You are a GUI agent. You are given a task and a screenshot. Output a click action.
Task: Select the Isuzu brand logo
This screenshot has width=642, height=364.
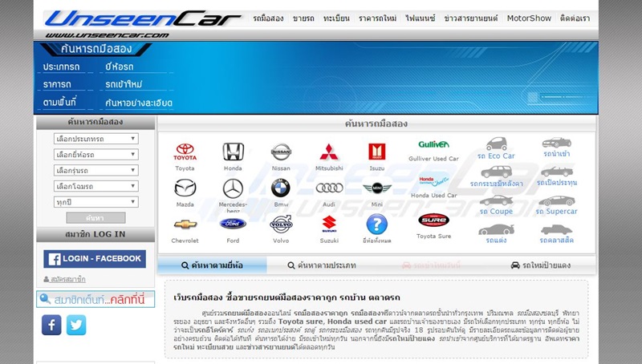376,152
